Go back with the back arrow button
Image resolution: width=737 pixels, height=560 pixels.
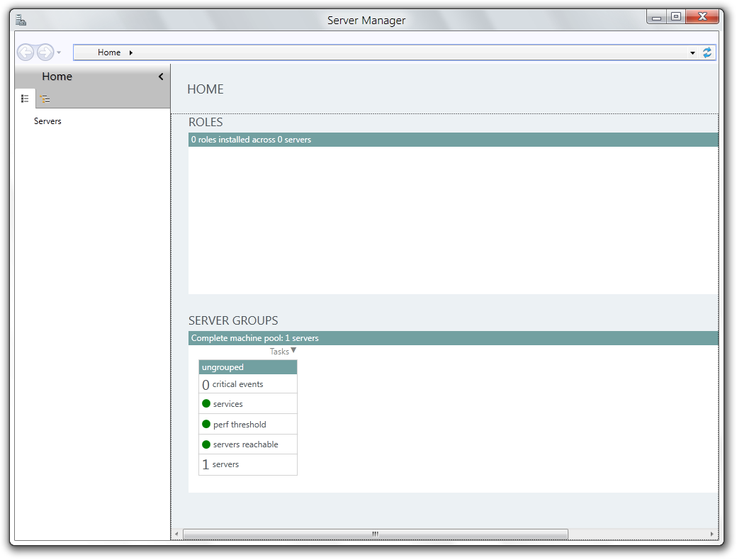[x=26, y=52]
